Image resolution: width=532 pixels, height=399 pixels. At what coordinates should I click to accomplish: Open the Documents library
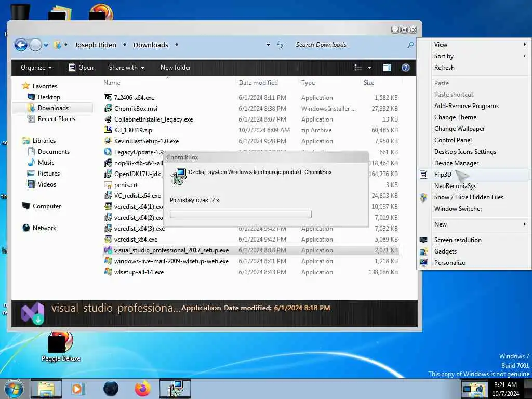[x=54, y=151]
